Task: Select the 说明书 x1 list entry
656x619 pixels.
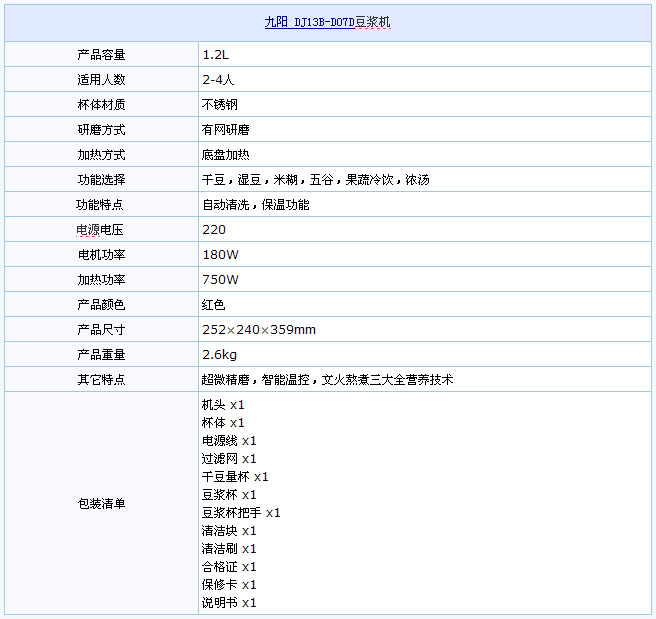Action: tap(229, 603)
